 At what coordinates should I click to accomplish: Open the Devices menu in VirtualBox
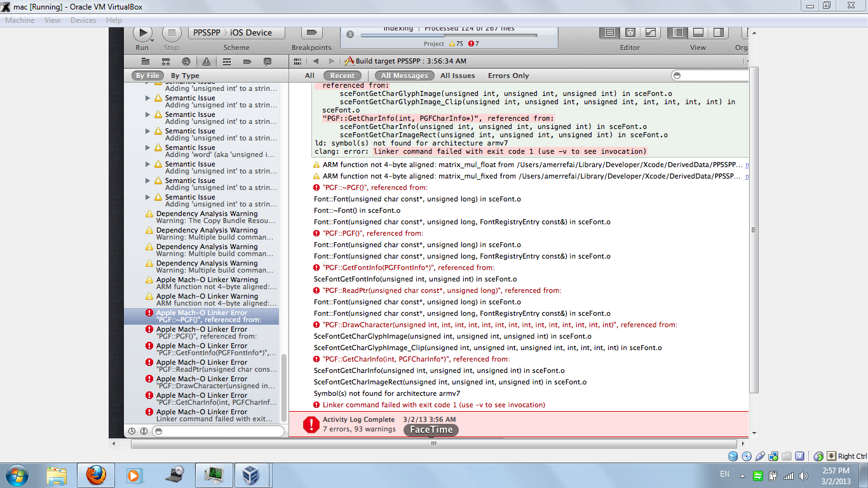point(83,20)
